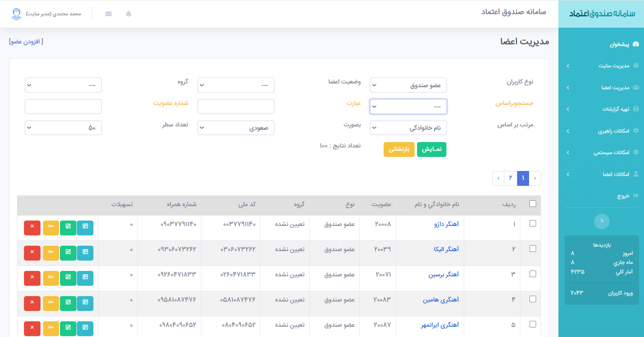This screenshot has width=644, height=337.
Task: Check the box for row آهنگری هامین
Action: pos(533,299)
